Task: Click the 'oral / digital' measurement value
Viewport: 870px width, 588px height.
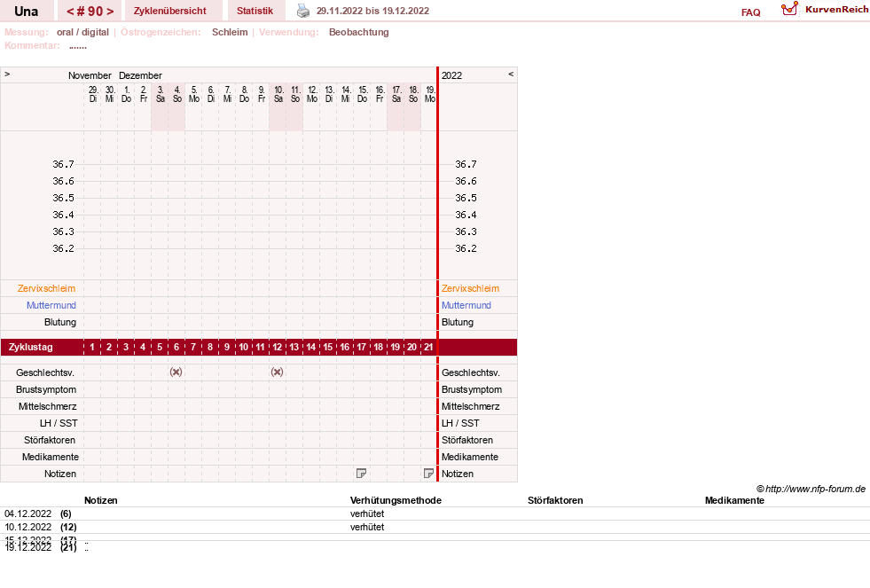Action: [x=82, y=32]
